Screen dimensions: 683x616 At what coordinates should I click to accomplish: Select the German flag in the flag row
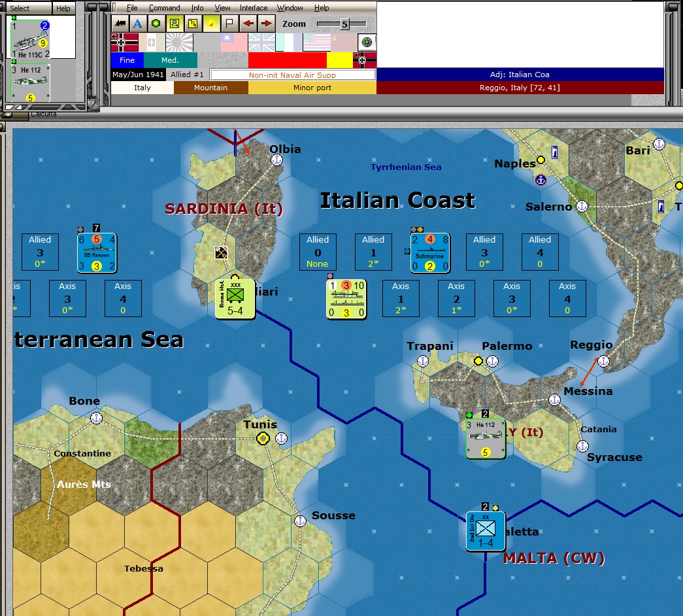[125, 43]
